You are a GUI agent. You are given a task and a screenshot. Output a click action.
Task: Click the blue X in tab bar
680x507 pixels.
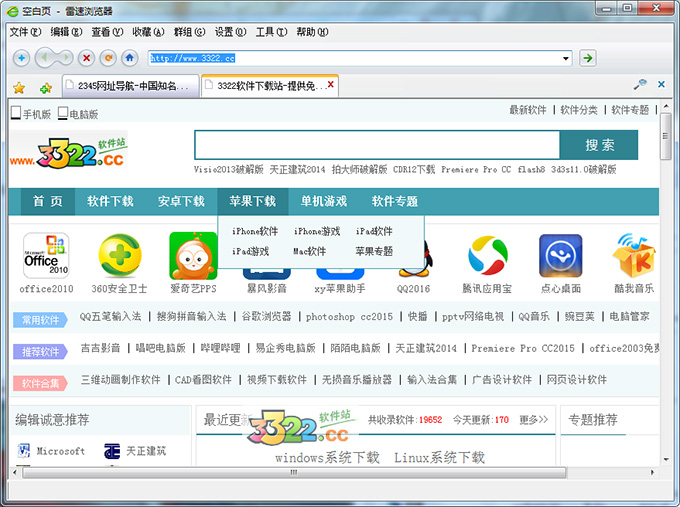tap(661, 84)
